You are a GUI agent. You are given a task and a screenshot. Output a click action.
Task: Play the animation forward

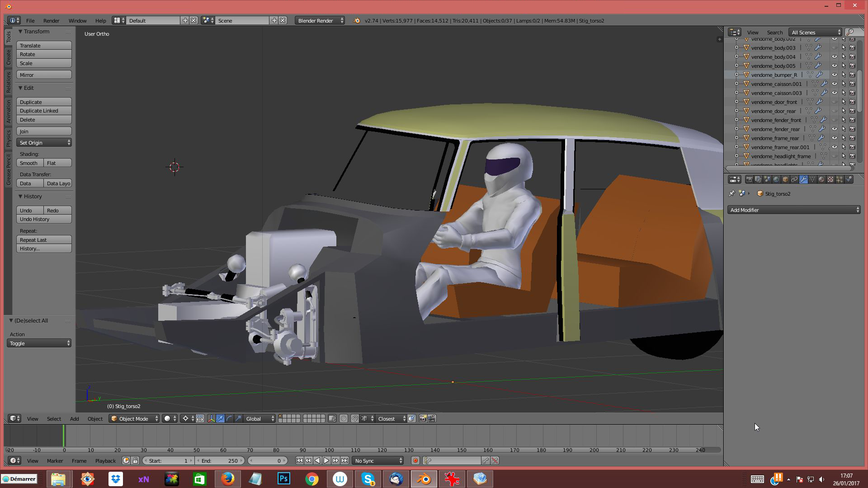tap(326, 460)
